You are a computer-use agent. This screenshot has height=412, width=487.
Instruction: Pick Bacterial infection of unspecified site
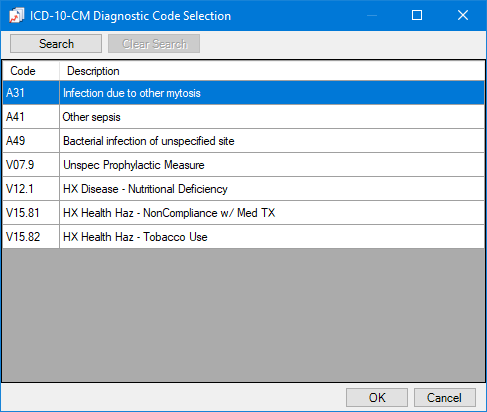(x=149, y=141)
